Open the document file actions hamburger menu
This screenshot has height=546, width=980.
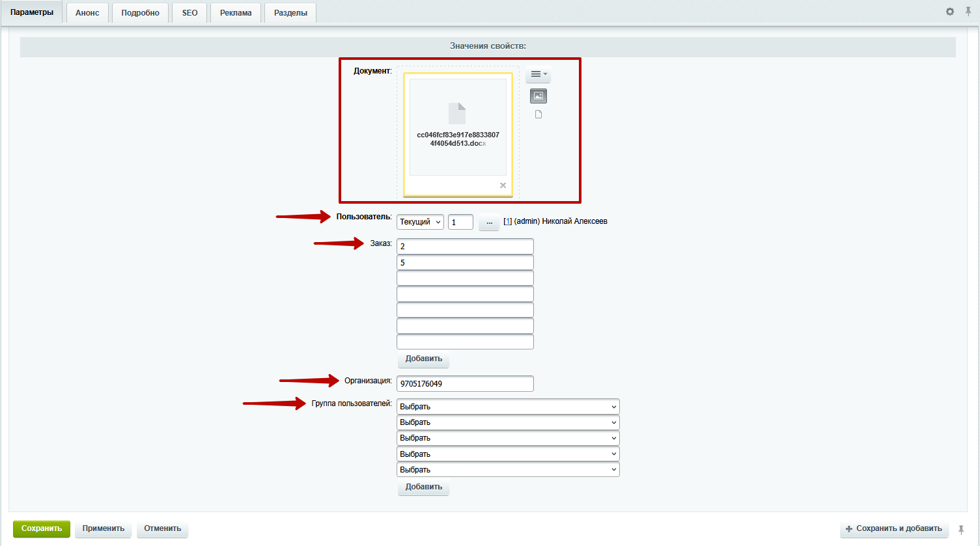tap(538, 74)
